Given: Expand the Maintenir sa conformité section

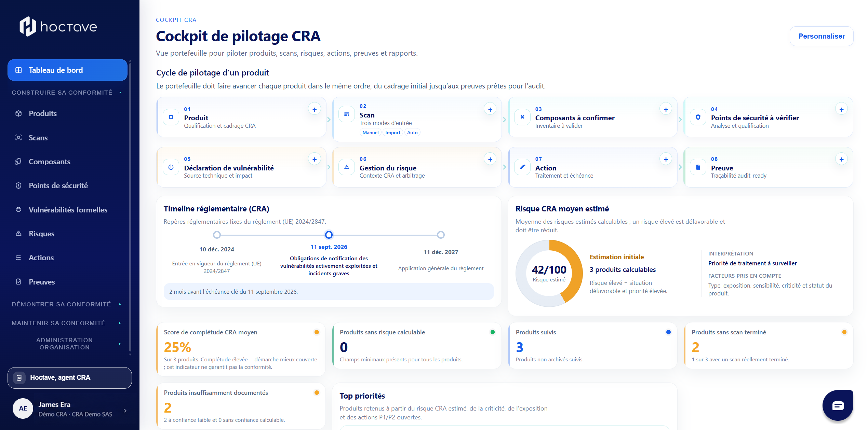Looking at the screenshot, I should point(67,323).
